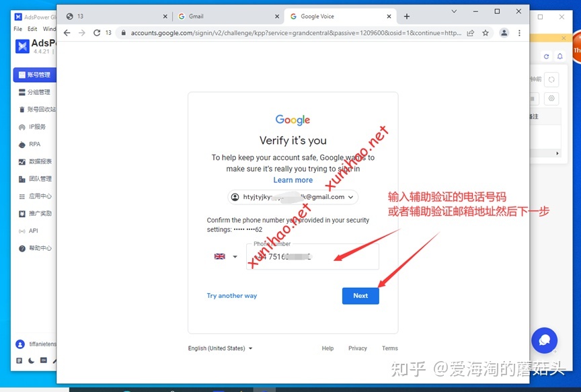Open 应用中心 in AdsPower sidebar
The image size is (581, 392).
[x=35, y=196]
